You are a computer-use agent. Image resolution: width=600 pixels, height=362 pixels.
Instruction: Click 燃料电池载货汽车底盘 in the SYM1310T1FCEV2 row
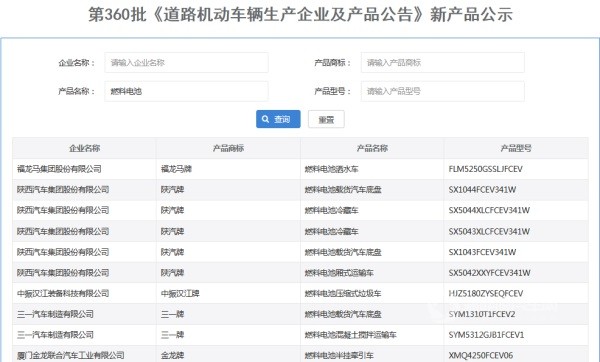click(x=343, y=314)
